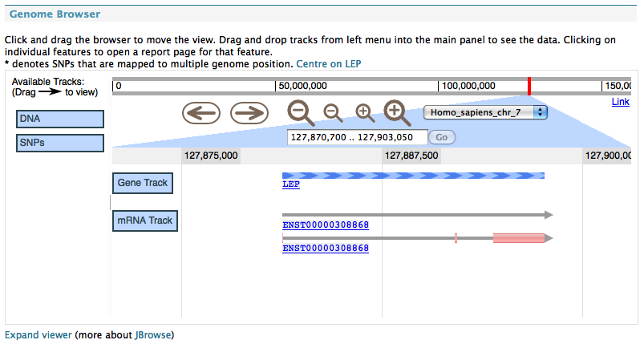
Task: Click the Expand viewer link
Action: pos(38,335)
